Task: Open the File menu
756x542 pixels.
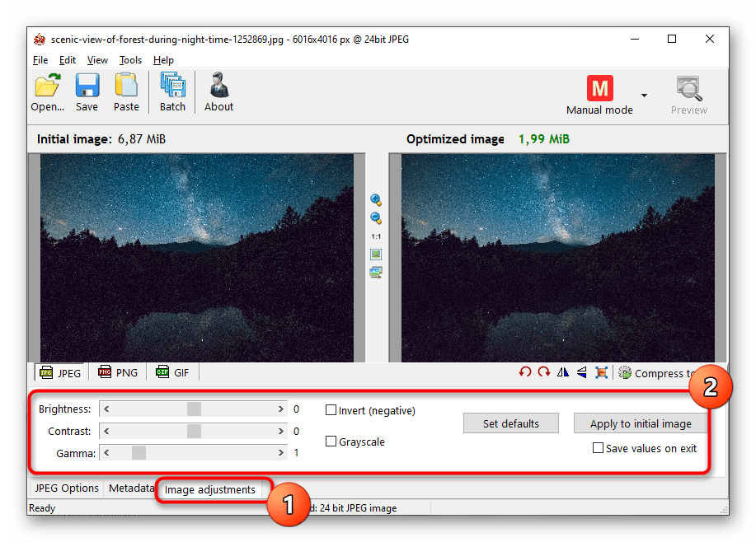Action: (x=40, y=60)
